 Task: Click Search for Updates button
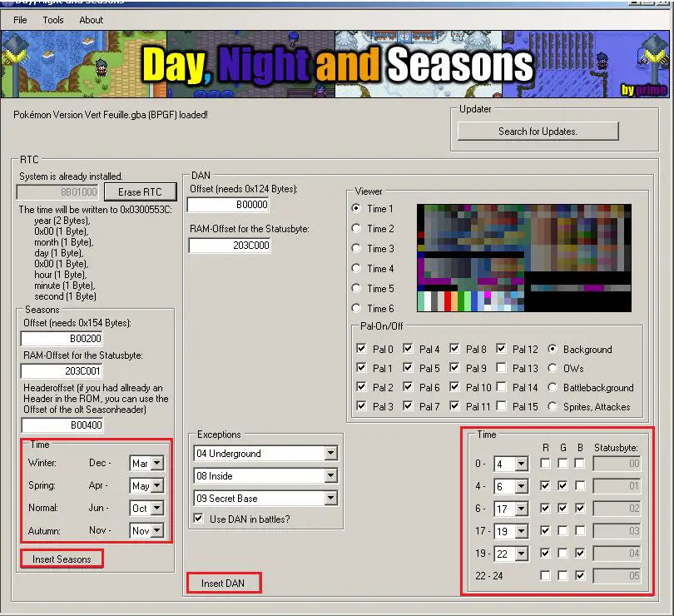pyautogui.click(x=538, y=132)
